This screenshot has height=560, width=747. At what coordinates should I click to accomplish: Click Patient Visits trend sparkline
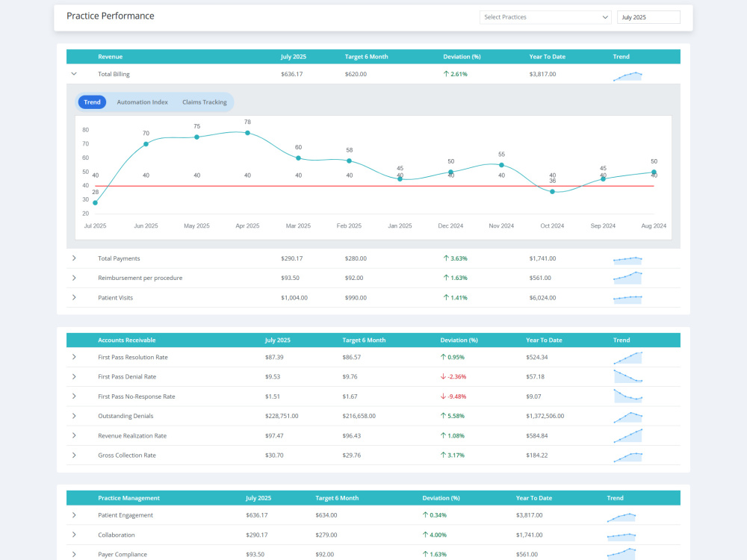click(627, 299)
